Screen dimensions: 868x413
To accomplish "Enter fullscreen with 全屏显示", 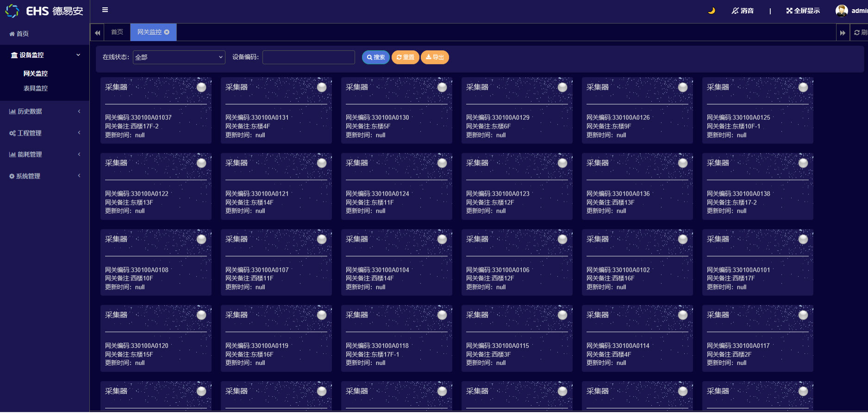I will click(803, 11).
